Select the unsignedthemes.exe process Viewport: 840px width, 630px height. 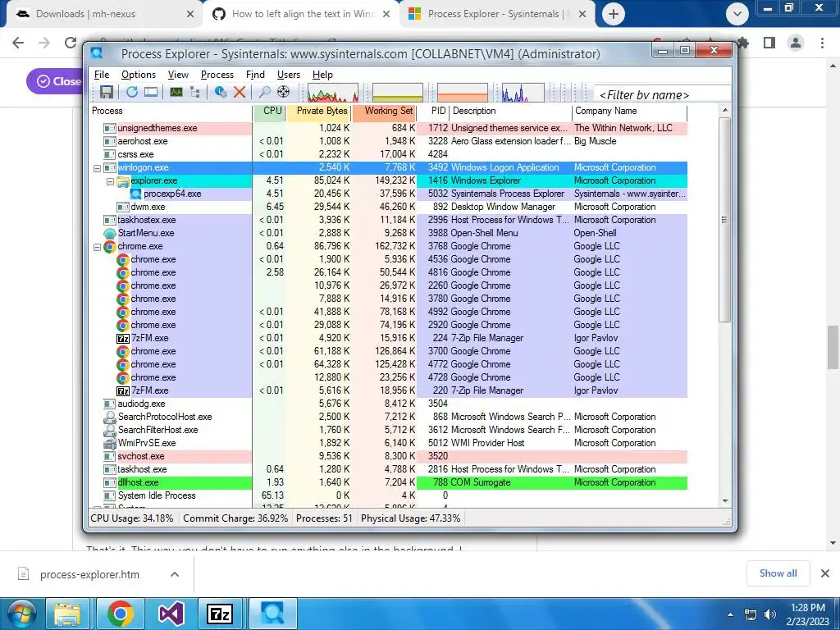388,128
